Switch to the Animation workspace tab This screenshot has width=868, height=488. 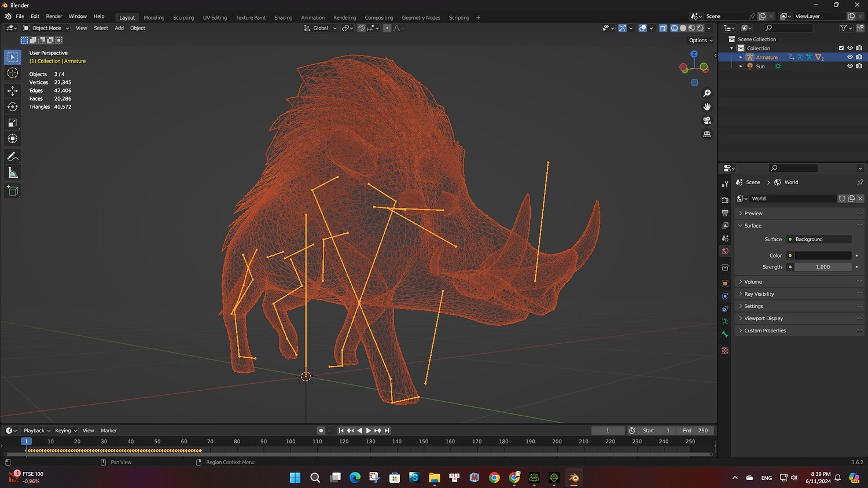point(312,17)
